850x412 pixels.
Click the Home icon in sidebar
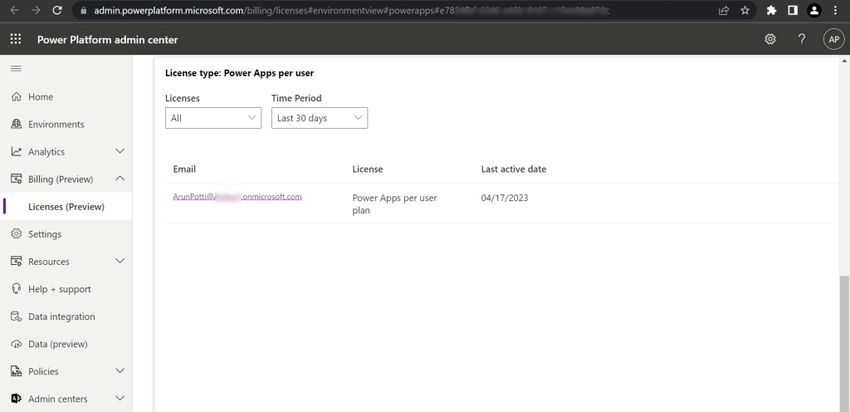(16, 96)
